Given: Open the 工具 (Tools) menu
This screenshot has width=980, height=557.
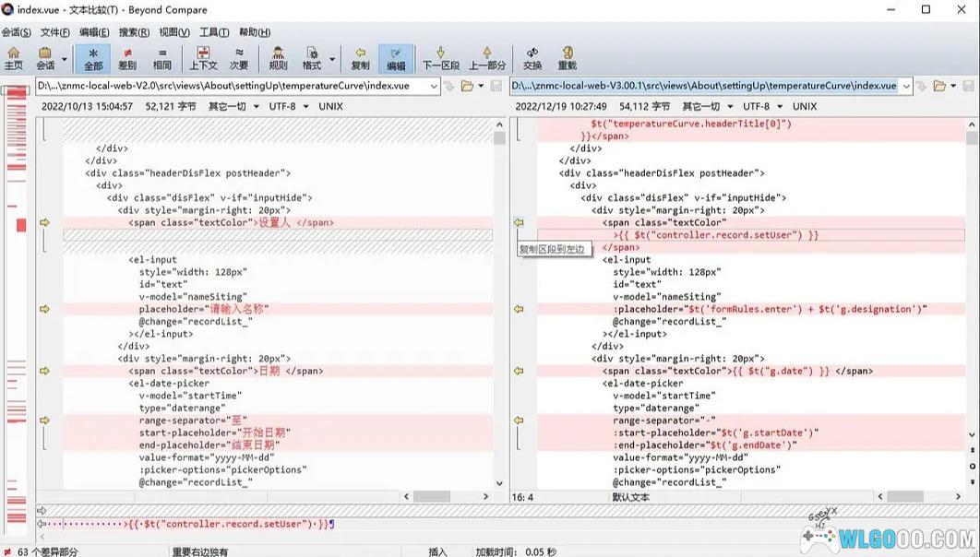Looking at the screenshot, I should [214, 32].
